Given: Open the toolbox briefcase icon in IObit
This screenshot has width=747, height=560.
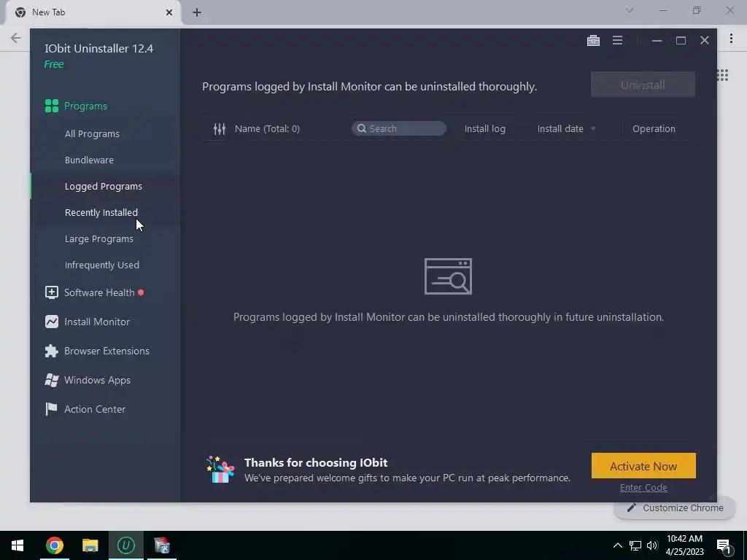Looking at the screenshot, I should [x=593, y=41].
